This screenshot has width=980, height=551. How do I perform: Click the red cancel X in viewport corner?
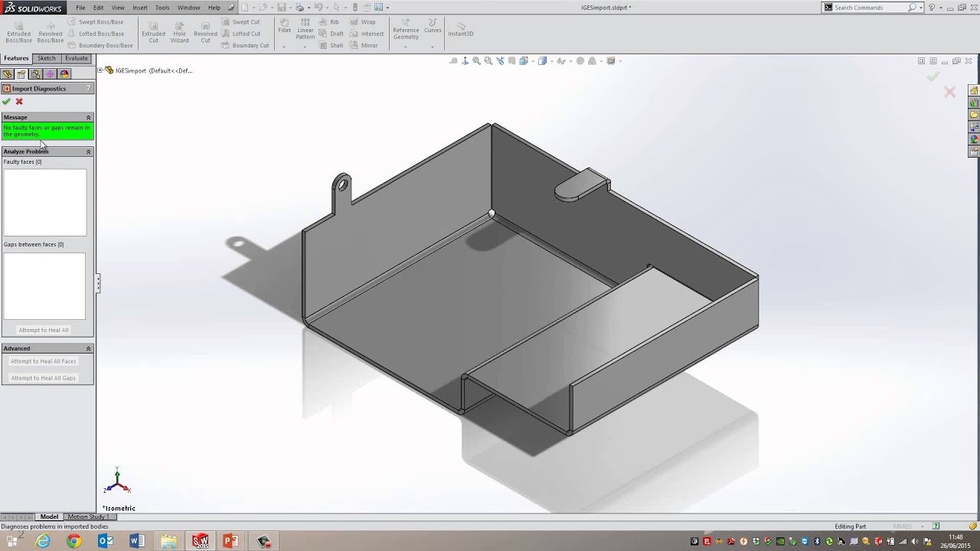pos(950,92)
